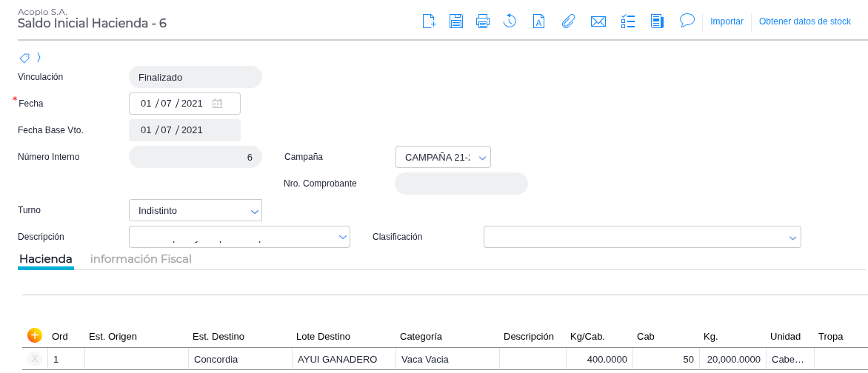Click the Importar link
This screenshot has width=868, height=373.
pos(727,21)
